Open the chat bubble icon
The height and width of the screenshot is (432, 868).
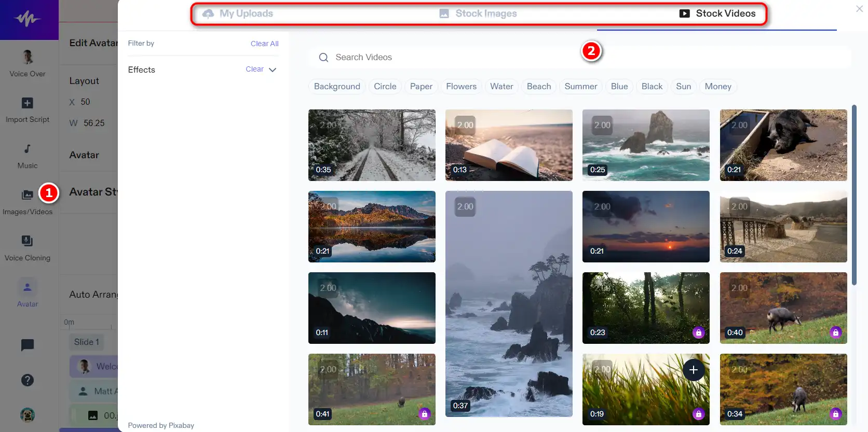[x=28, y=345]
